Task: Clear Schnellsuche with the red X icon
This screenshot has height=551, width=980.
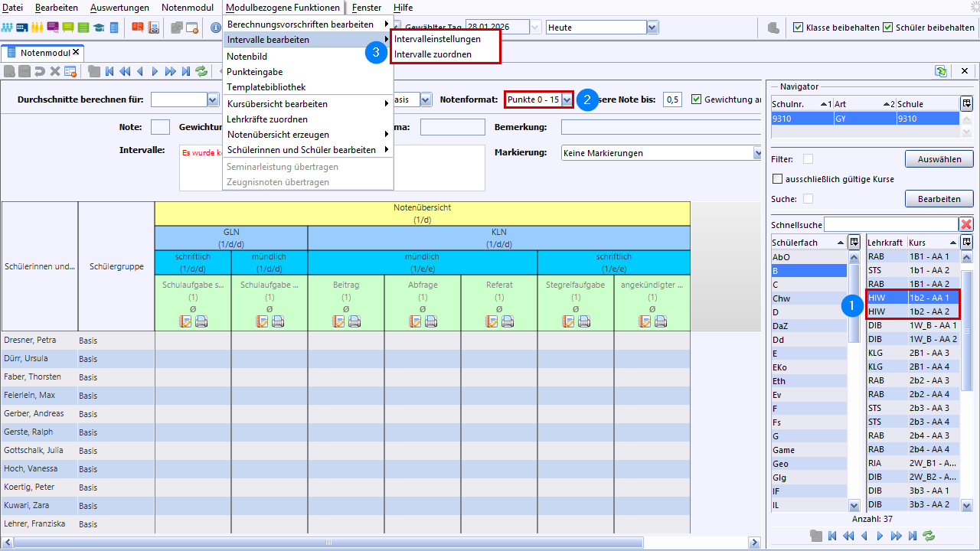Action: pyautogui.click(x=966, y=224)
